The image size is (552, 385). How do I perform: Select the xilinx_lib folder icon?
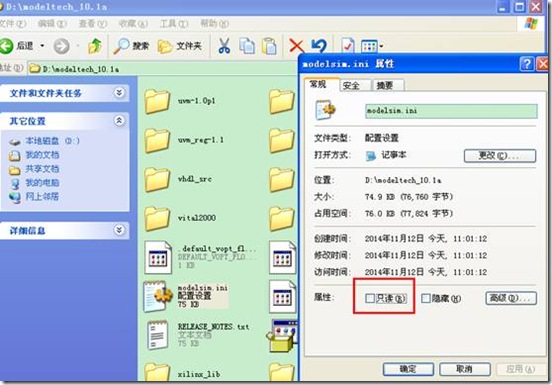[x=157, y=372]
